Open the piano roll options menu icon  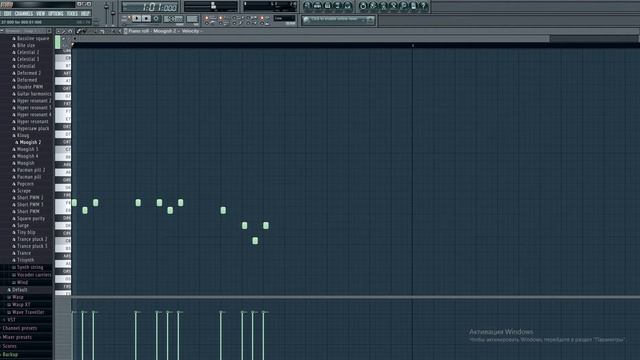click(58, 31)
